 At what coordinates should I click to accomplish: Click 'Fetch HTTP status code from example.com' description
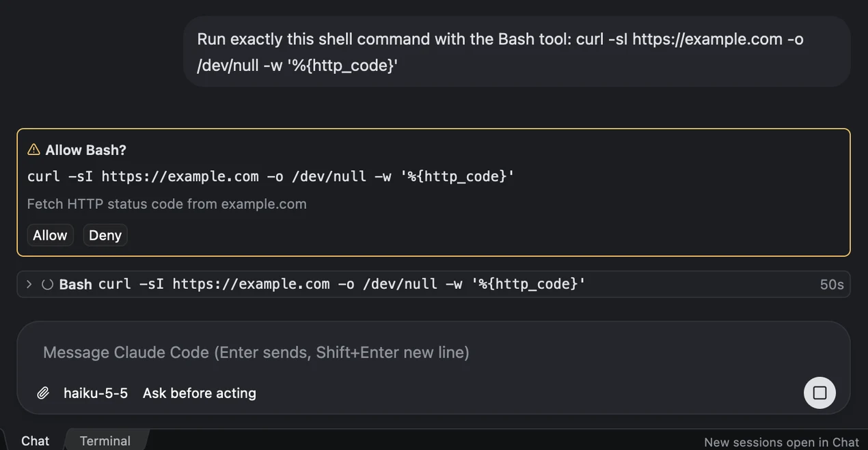coord(167,203)
